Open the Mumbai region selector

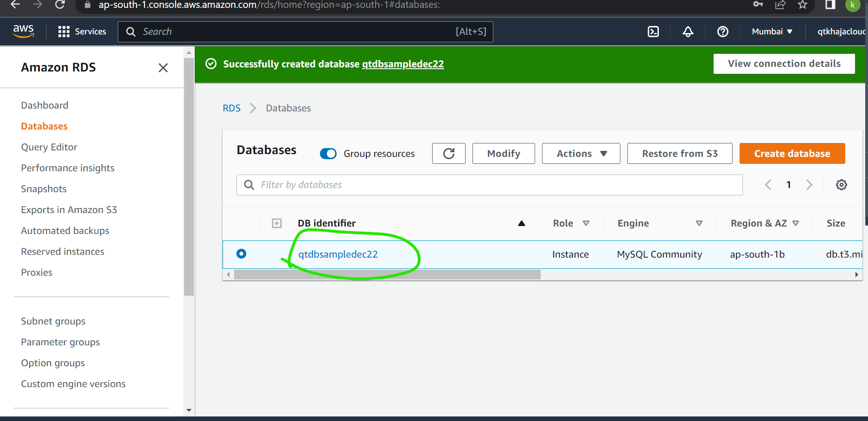click(x=772, y=32)
